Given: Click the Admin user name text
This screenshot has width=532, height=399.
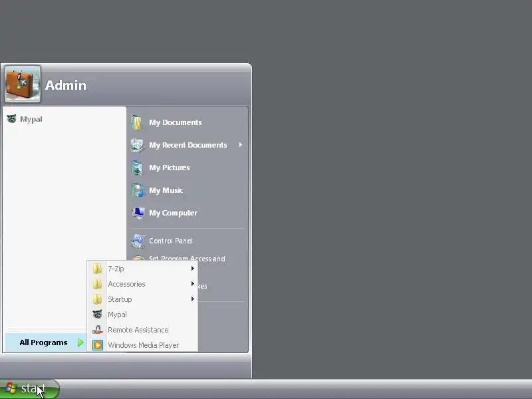Looking at the screenshot, I should (66, 85).
